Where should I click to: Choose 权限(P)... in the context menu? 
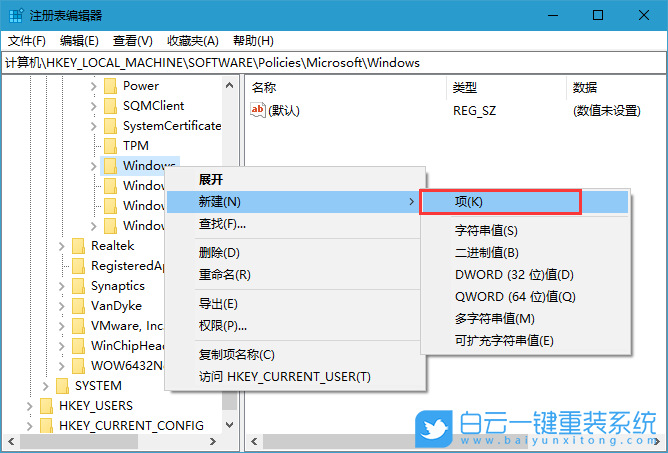[x=296, y=326]
